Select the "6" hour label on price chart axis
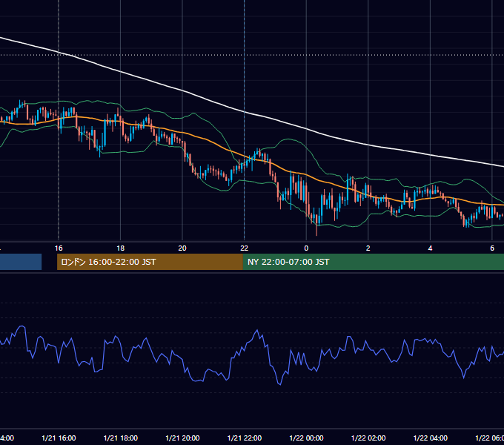The width and height of the screenshot is (504, 445). pyautogui.click(x=492, y=248)
